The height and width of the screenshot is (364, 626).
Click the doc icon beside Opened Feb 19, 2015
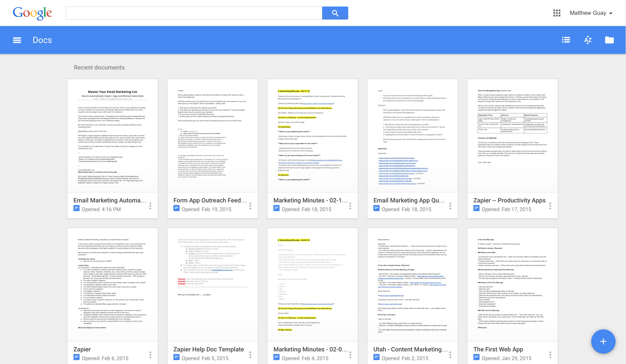[x=176, y=208]
